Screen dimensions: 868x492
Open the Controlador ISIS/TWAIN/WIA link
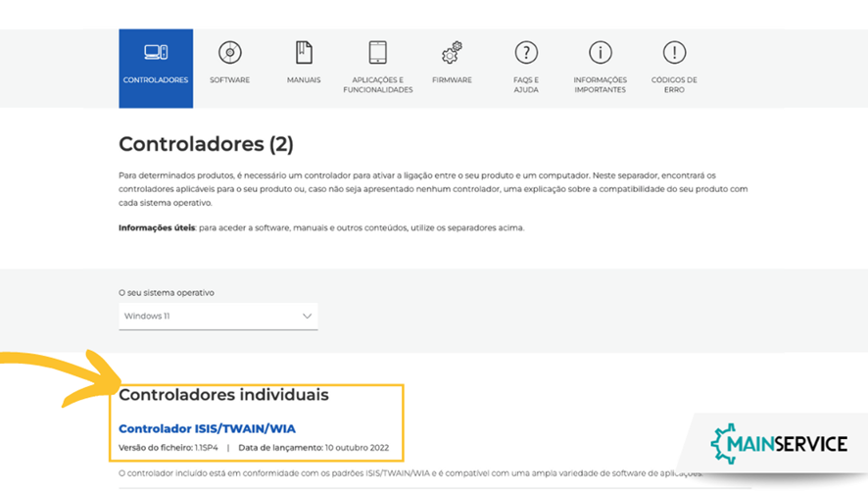[207, 428]
